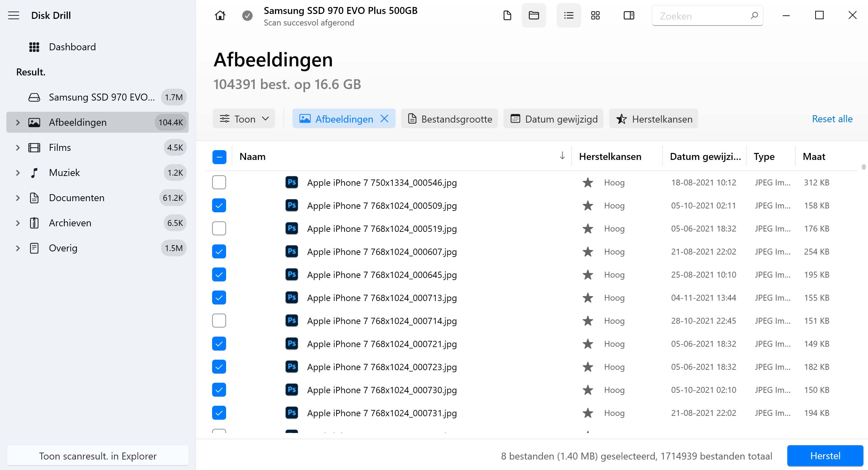Toggle the preview side panel icon
This screenshot has height=470, width=868.
pos(629,15)
